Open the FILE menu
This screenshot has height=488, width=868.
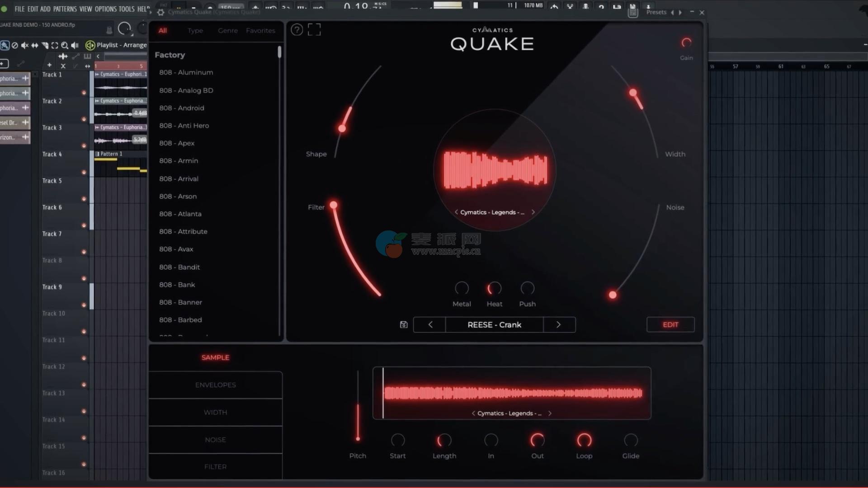(19, 9)
